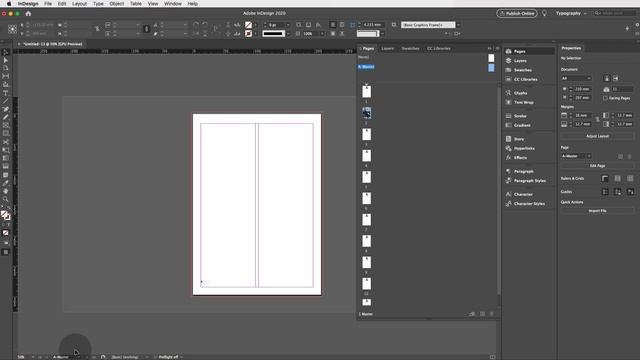Enable the Facing Pages checkbox

[605, 98]
